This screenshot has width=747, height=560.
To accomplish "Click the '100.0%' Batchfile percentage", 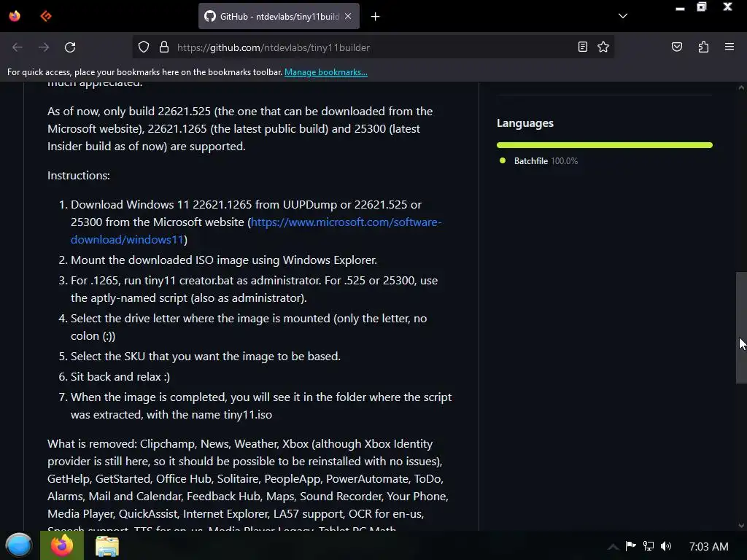I will point(565,161).
